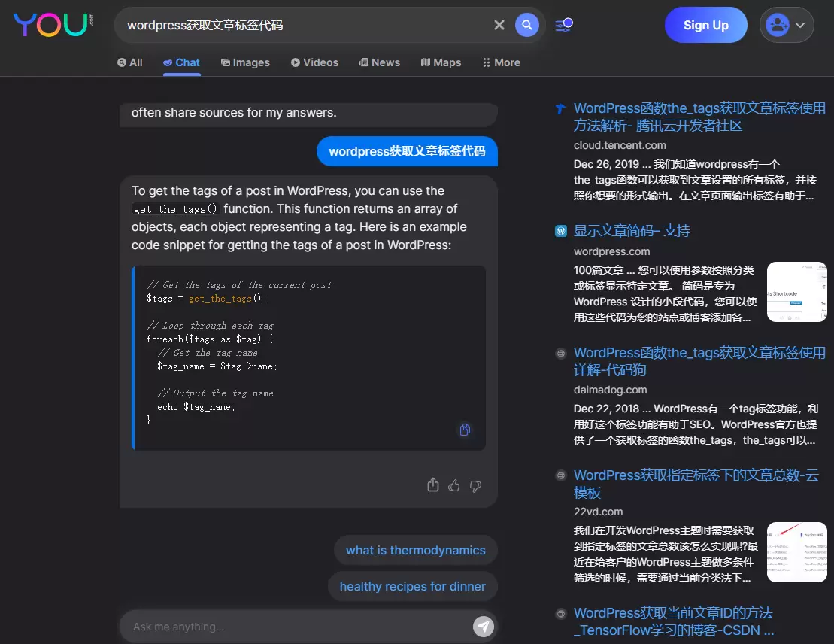Image resolution: width=834 pixels, height=644 pixels.
Task: Open the daimadog.com the_tags result link
Action: [x=699, y=361]
